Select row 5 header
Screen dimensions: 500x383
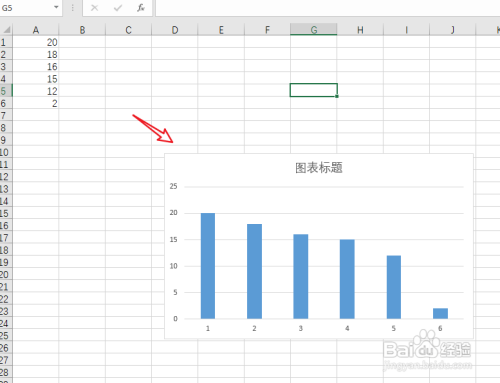[x=6, y=91]
